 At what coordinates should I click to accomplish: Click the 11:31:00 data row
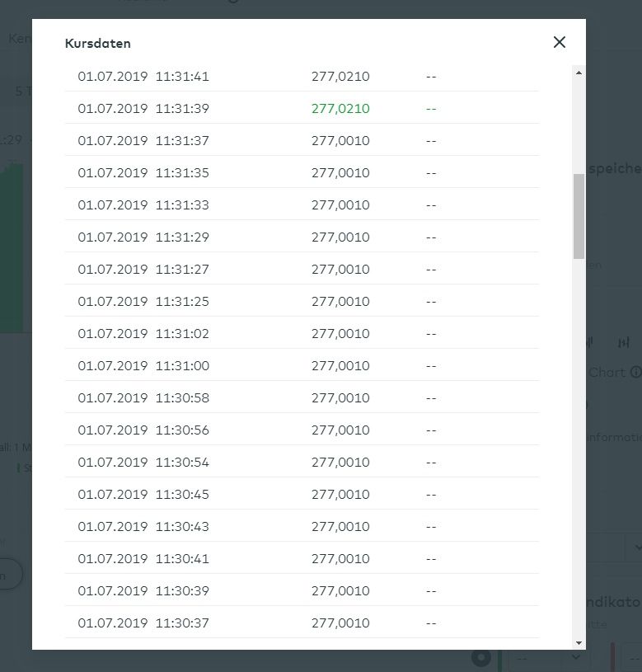coord(302,366)
